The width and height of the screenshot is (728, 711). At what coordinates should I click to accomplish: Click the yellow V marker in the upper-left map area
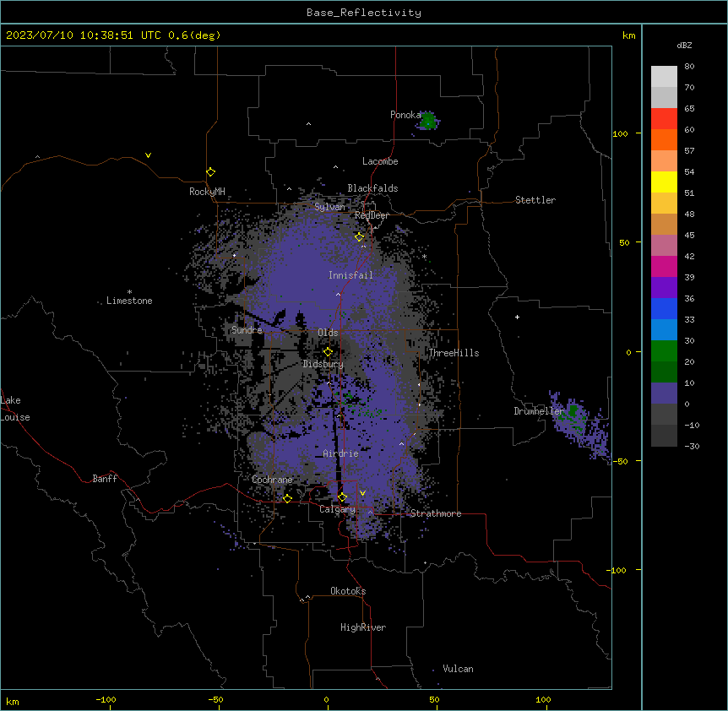148,155
